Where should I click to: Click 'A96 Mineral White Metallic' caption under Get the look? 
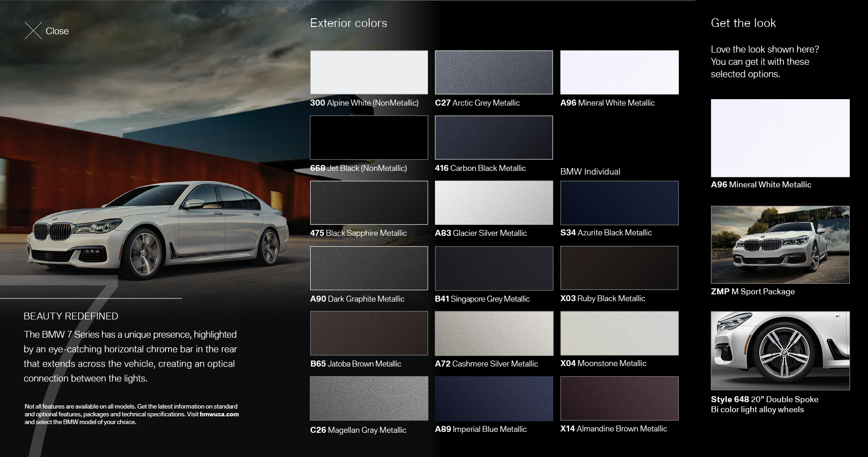click(x=761, y=185)
